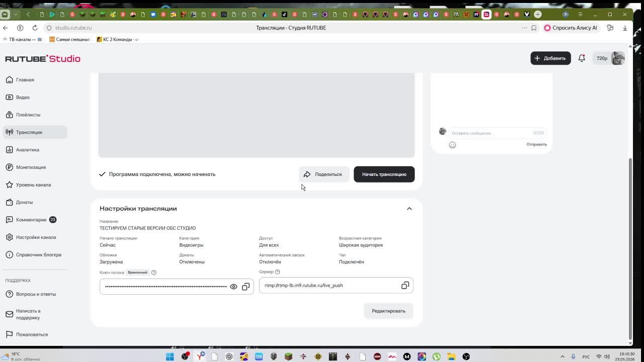Click the user avatar in the header
The image size is (644, 362).
click(618, 58)
